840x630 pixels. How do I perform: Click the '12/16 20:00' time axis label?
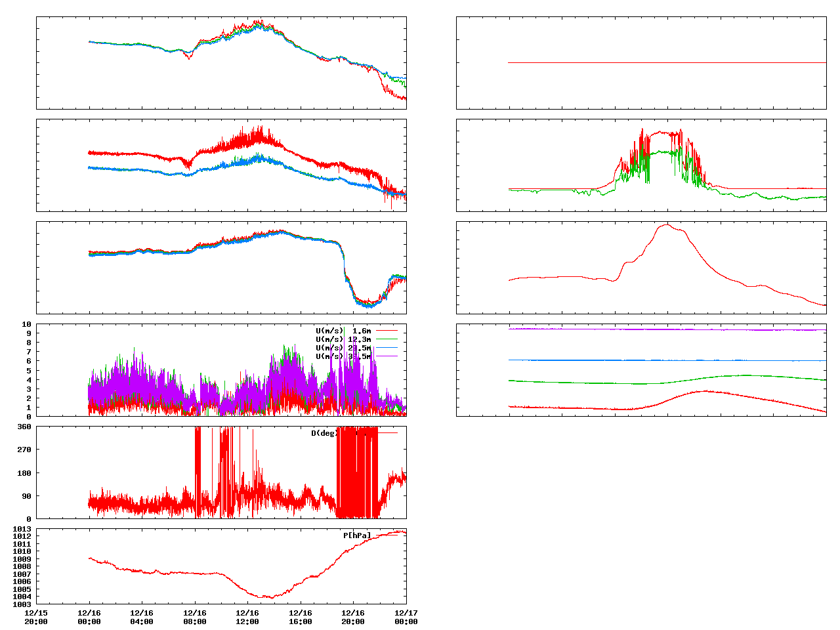[x=353, y=618]
